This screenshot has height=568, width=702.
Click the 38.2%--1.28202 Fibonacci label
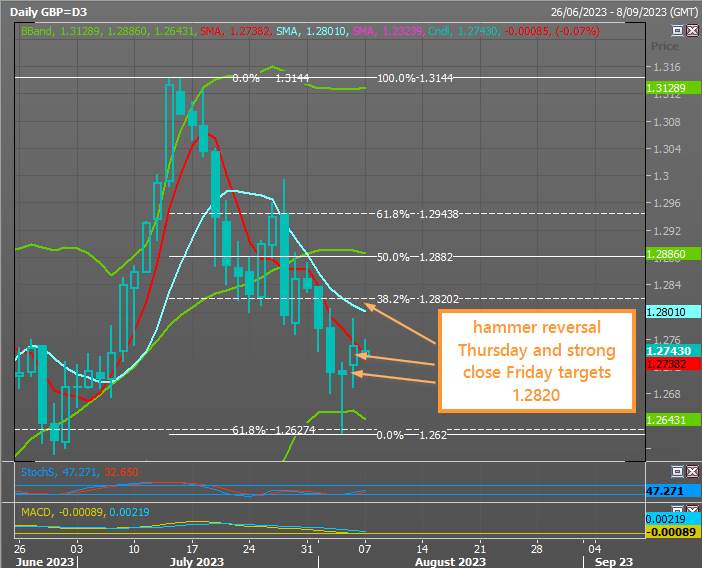point(418,299)
